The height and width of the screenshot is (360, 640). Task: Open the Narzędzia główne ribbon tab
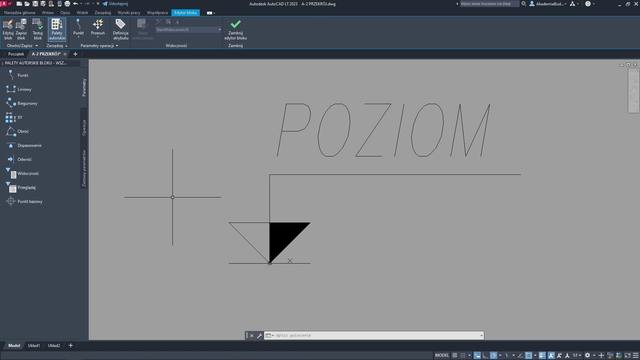pos(20,13)
